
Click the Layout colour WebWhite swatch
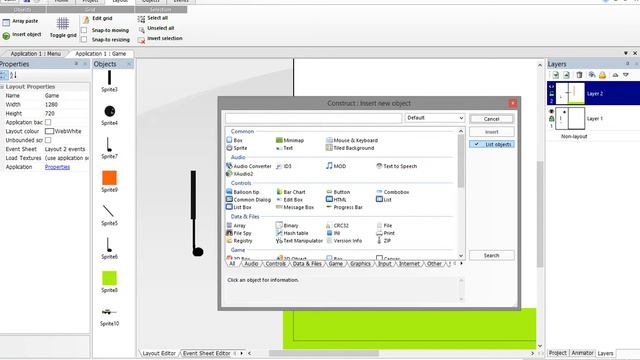[49, 131]
